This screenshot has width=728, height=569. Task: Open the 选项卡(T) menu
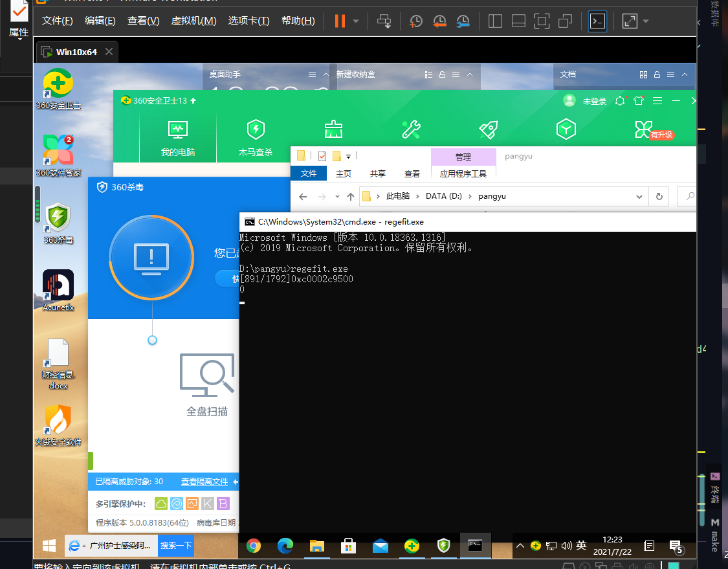point(248,21)
